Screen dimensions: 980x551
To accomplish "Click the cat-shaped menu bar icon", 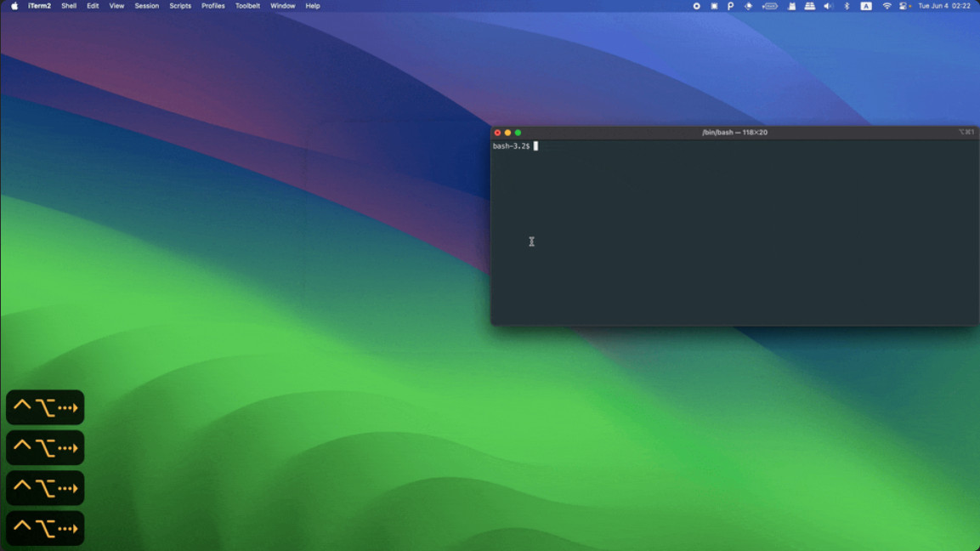I will (x=791, y=6).
